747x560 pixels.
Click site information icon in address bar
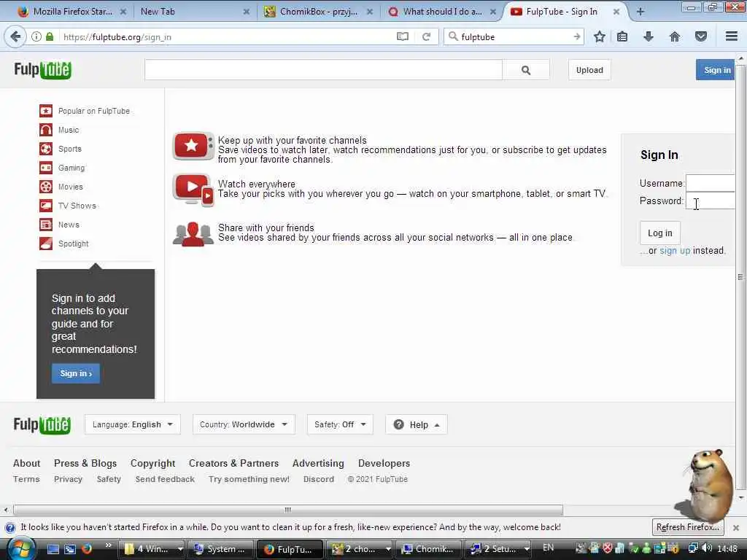[36, 36]
